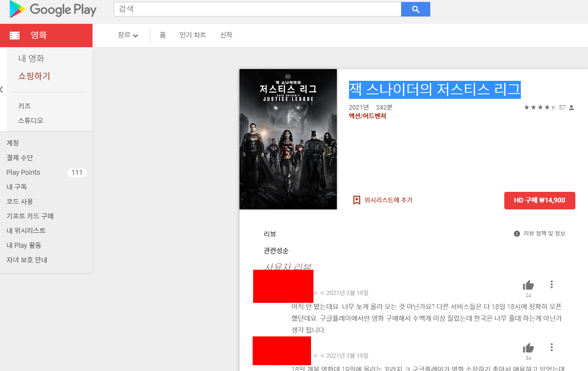This screenshot has width=588, height=371.
Task: Click the 111 Play Points badge
Action: (77, 172)
